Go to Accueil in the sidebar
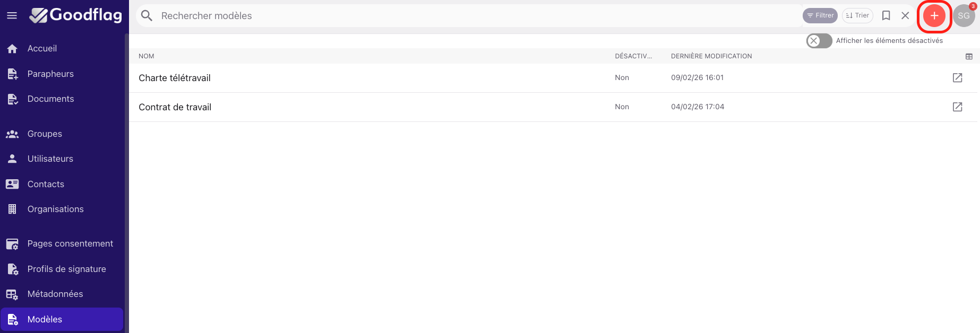Image resolution: width=980 pixels, height=333 pixels. click(42, 49)
